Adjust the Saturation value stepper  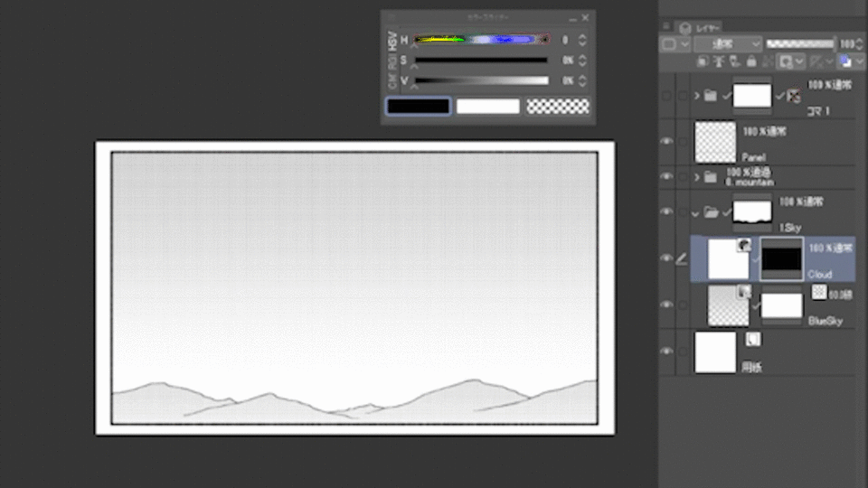click(582, 60)
